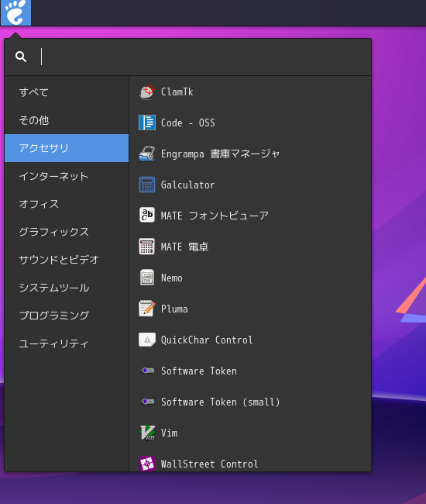Click the "WallStreet Control" label
The height and width of the screenshot is (504, 426).
pyautogui.click(x=209, y=464)
